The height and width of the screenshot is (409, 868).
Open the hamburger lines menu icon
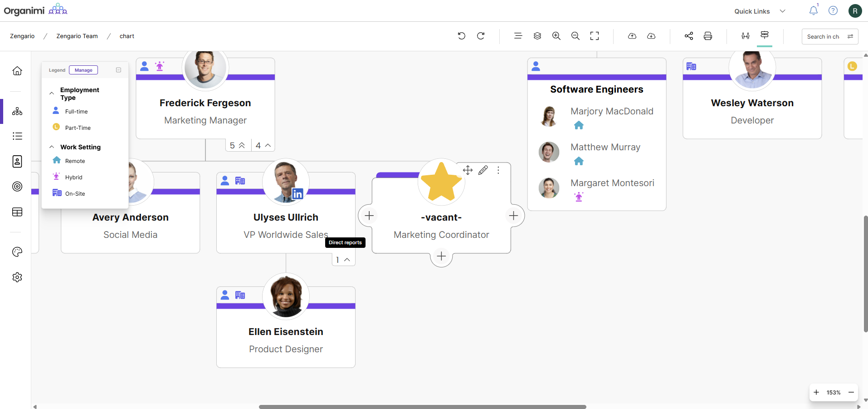[x=518, y=36]
